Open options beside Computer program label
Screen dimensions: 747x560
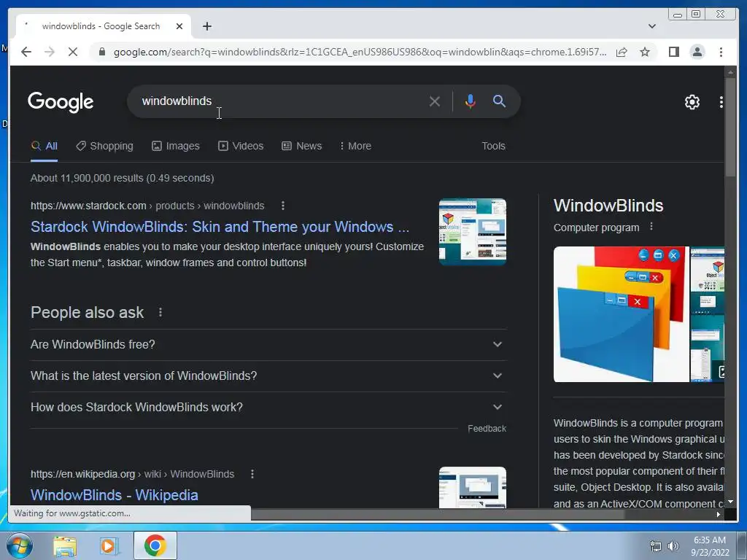(x=651, y=227)
